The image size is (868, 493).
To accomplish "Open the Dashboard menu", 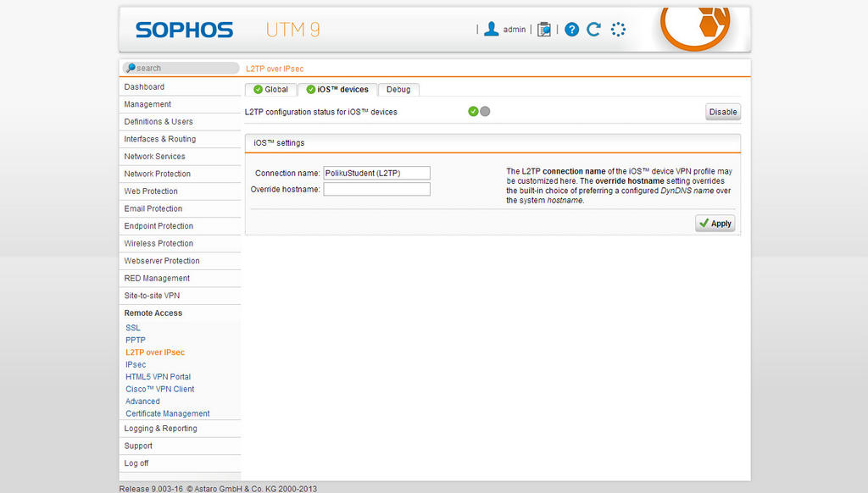I will click(x=180, y=87).
